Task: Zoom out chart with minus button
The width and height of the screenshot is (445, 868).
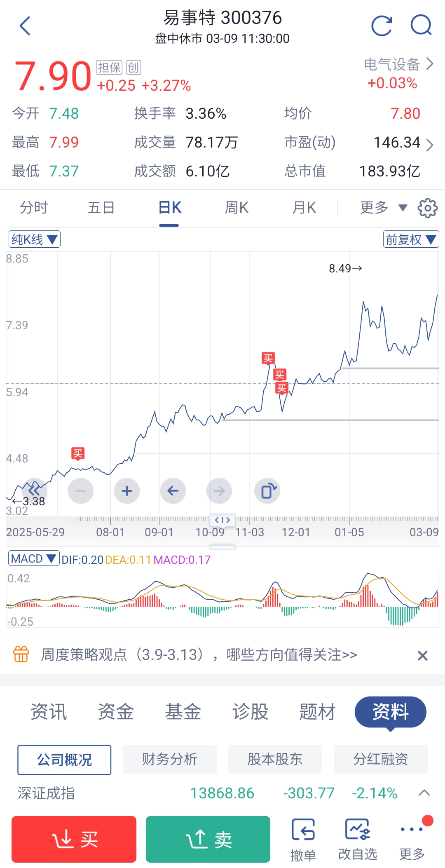Action: click(81, 491)
